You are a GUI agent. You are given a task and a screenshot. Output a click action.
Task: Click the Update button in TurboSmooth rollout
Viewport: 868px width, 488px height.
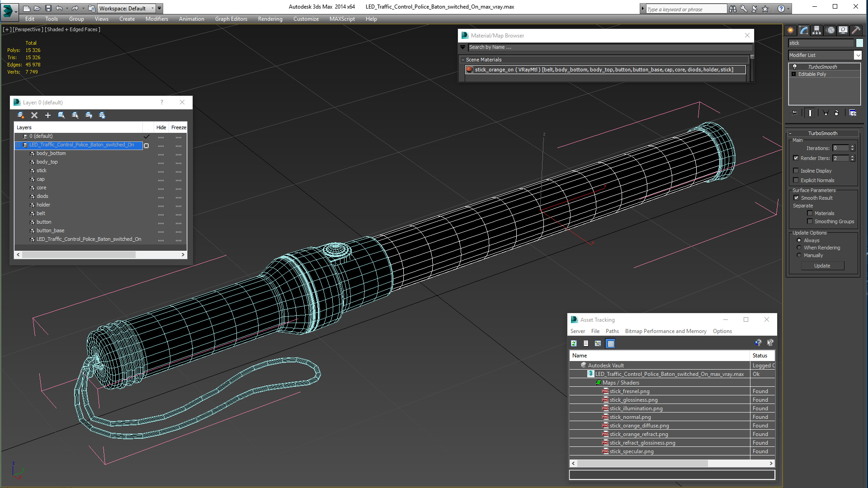tap(822, 266)
